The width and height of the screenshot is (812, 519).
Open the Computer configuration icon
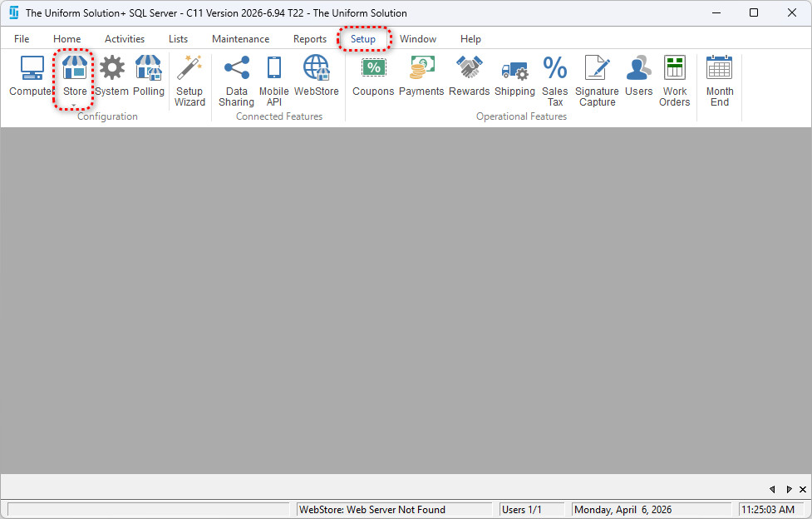tap(32, 77)
